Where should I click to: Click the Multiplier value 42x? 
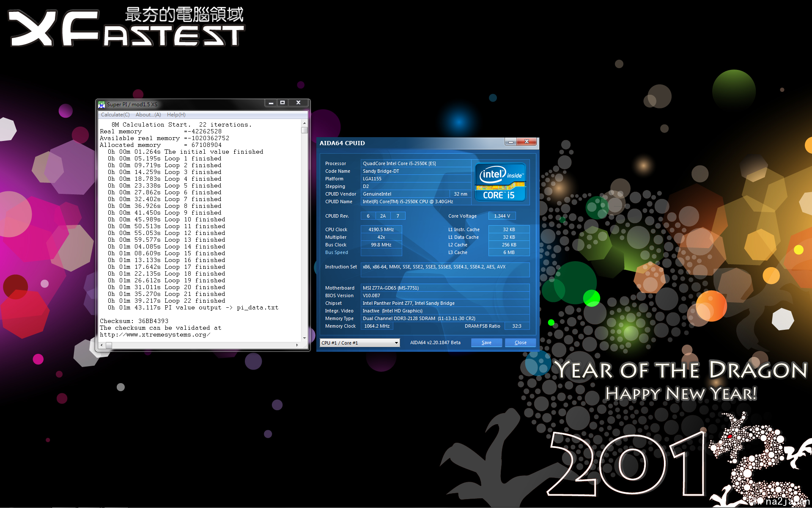click(381, 237)
